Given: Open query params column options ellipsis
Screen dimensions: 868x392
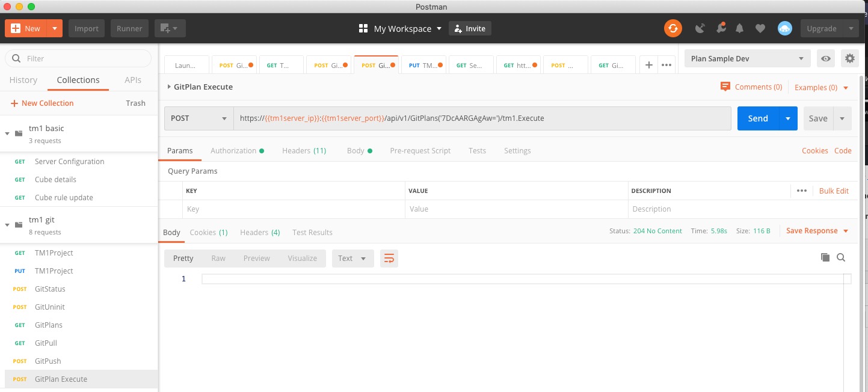Looking at the screenshot, I should tap(801, 191).
